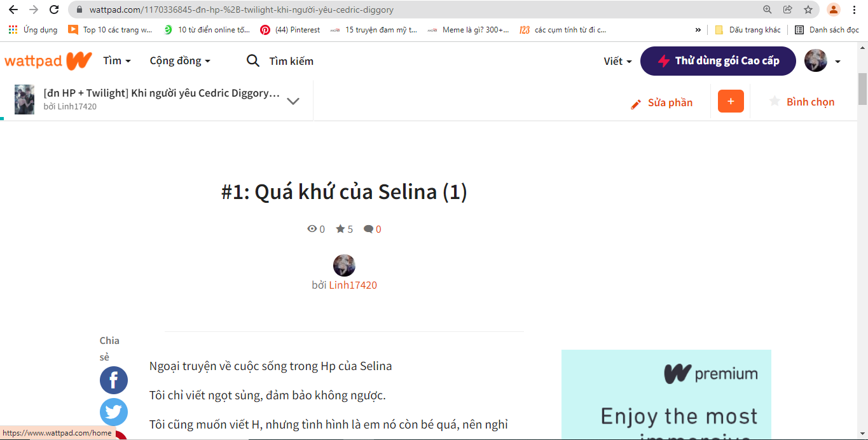Bookmark this page with the star icon
Image resolution: width=868 pixels, height=440 pixels.
pos(808,10)
